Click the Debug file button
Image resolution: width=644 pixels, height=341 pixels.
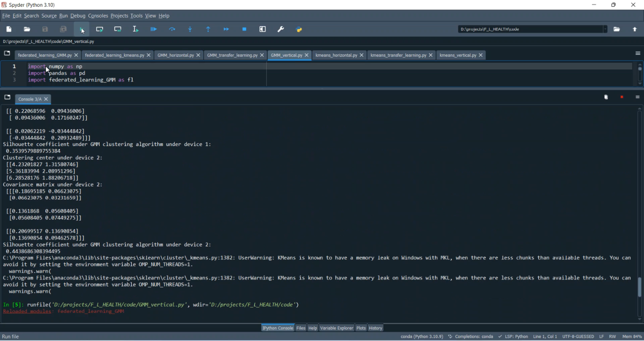click(x=154, y=29)
